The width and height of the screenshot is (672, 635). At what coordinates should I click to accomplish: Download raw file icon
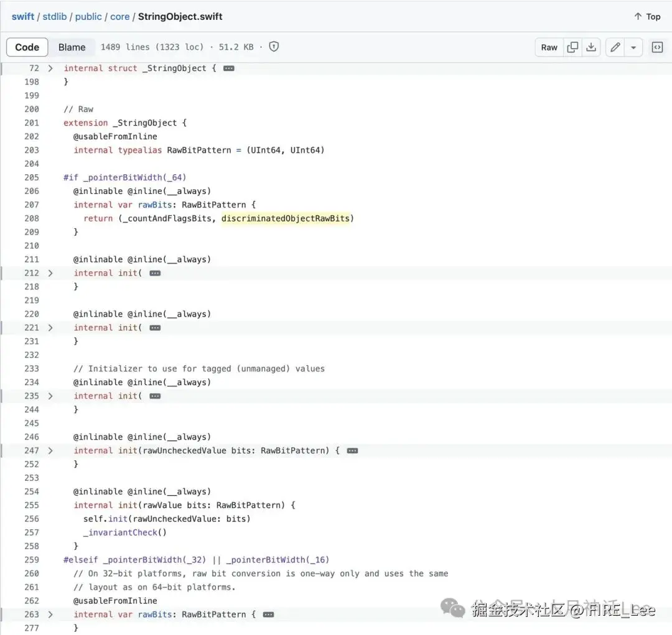pos(591,47)
